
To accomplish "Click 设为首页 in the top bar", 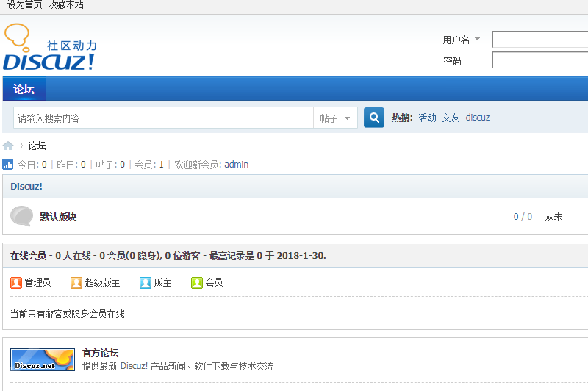I will tap(24, 5).
